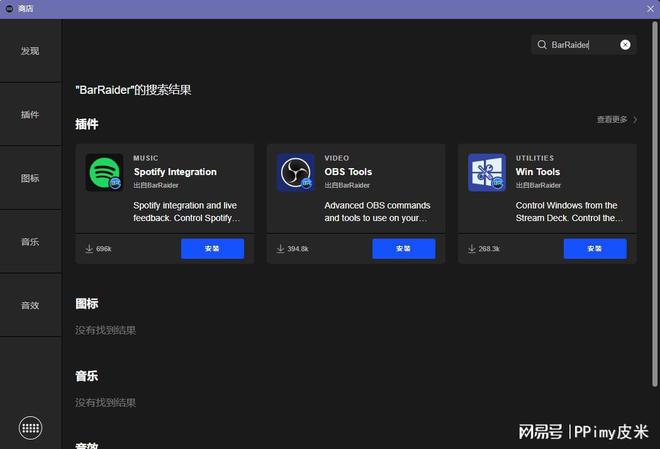Open the 图标 sidebar tab
The image size is (660, 449).
coord(30,178)
